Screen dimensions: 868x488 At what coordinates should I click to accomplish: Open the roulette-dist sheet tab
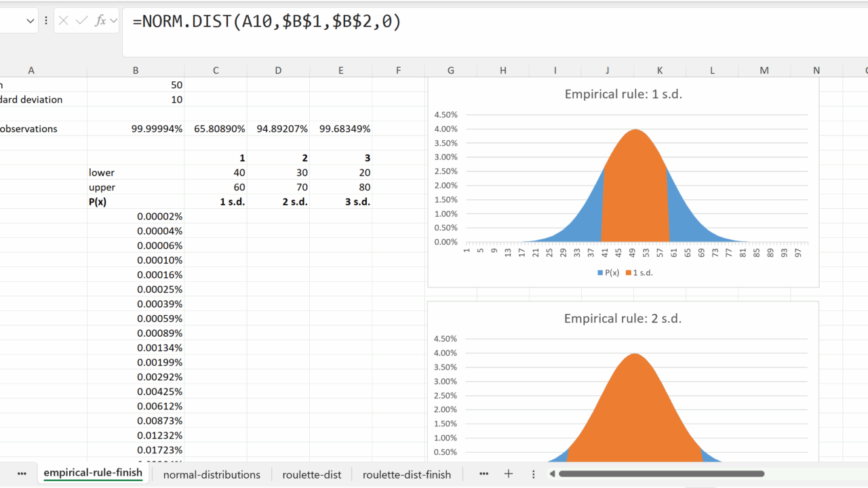(x=312, y=474)
